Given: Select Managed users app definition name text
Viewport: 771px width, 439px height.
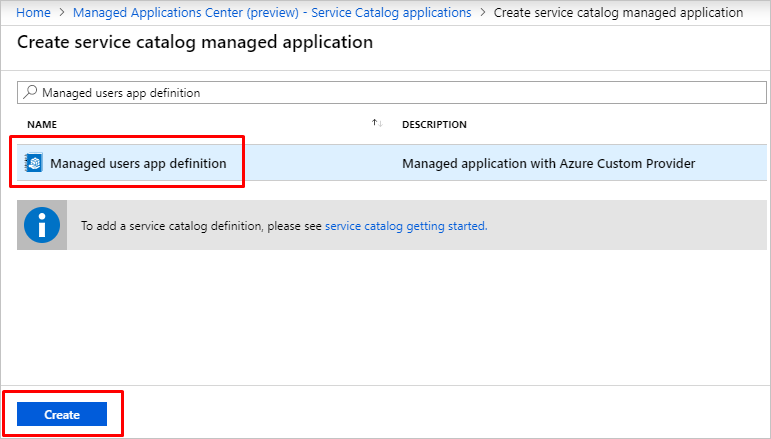Looking at the screenshot, I should [x=138, y=163].
